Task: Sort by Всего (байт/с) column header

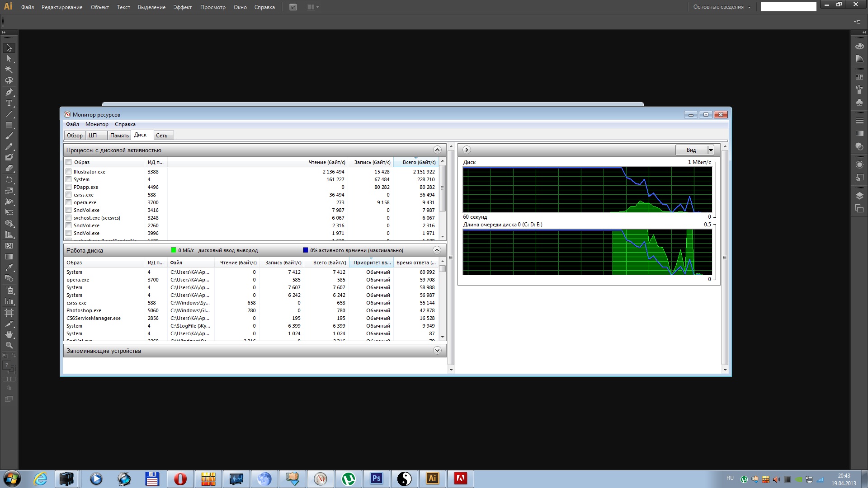Action: (x=419, y=162)
